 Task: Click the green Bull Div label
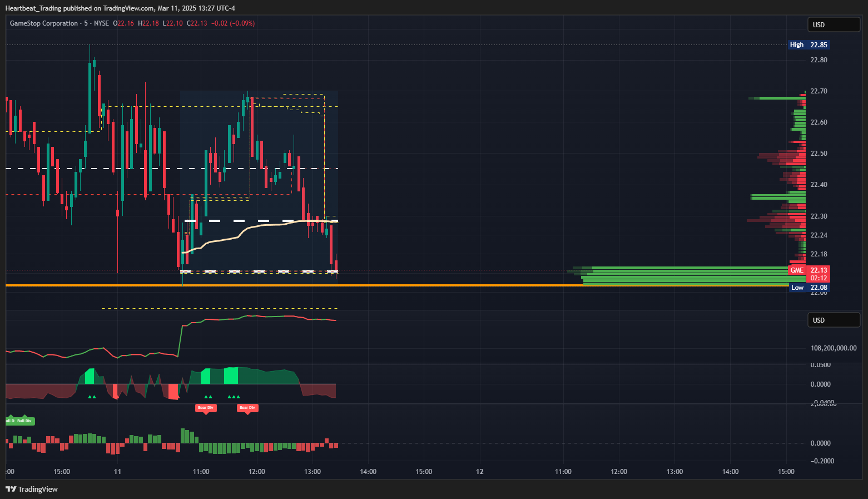(x=24, y=421)
